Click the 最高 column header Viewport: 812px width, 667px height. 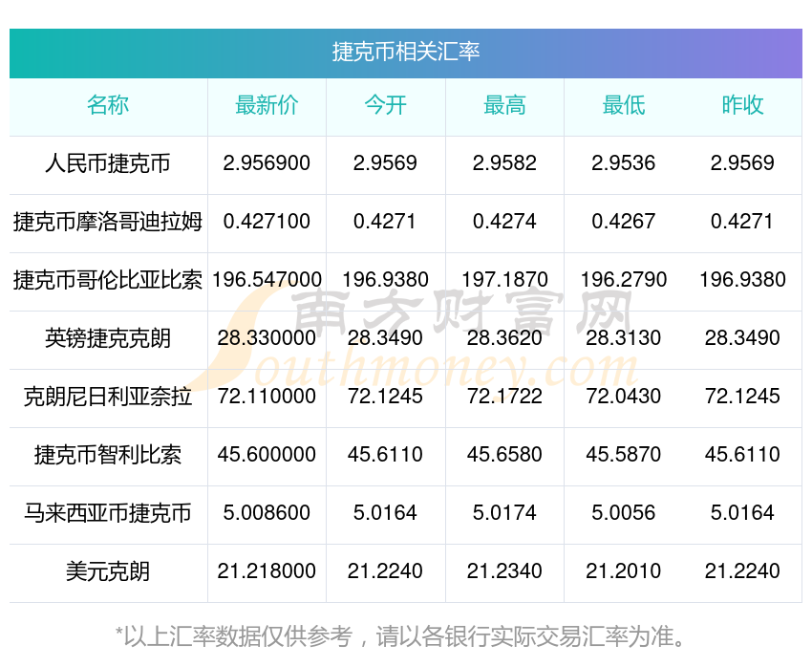tap(504, 105)
